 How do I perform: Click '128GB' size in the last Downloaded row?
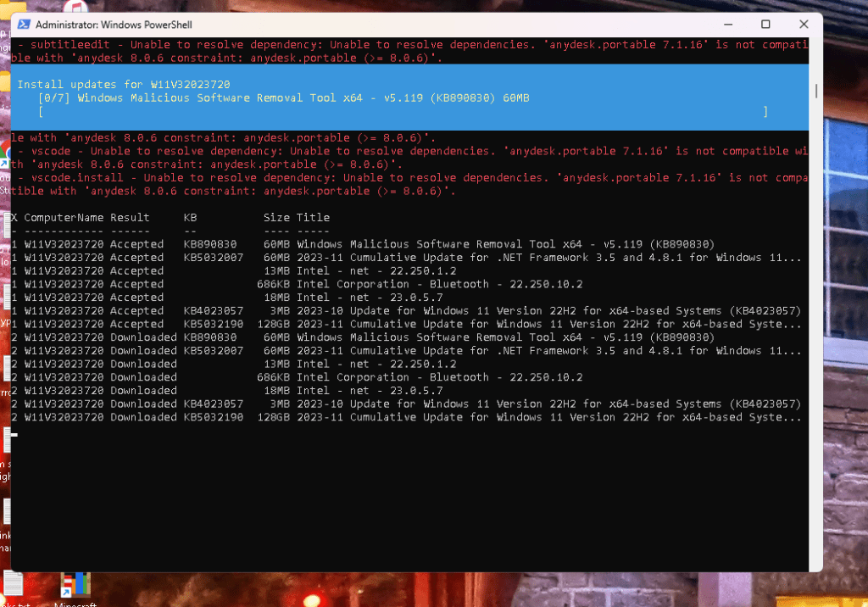tap(273, 417)
